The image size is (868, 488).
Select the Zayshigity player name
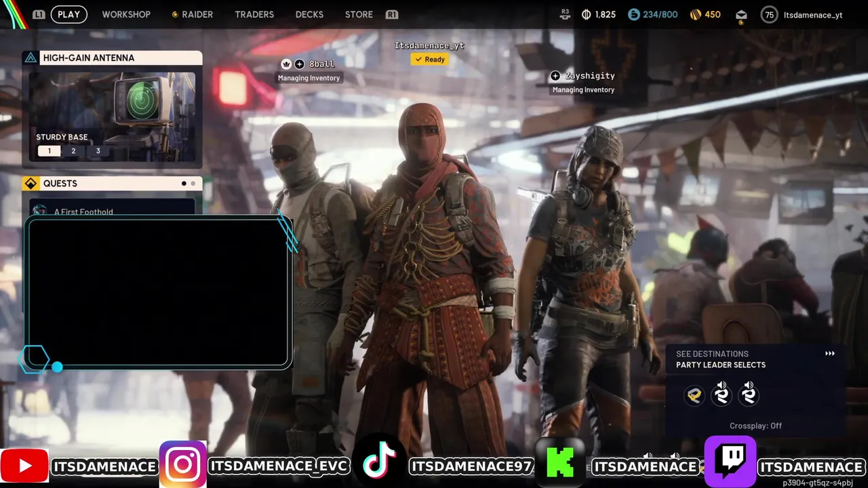tap(590, 76)
